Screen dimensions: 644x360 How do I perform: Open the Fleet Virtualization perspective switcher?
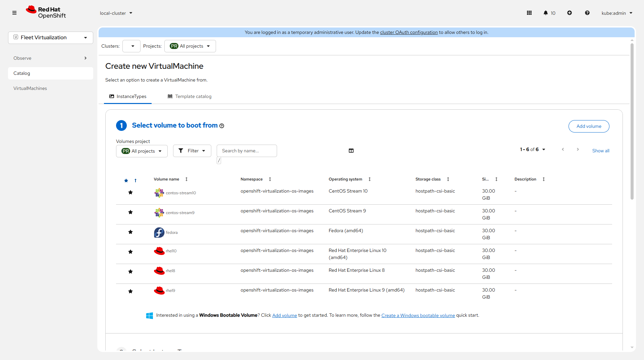tap(51, 38)
